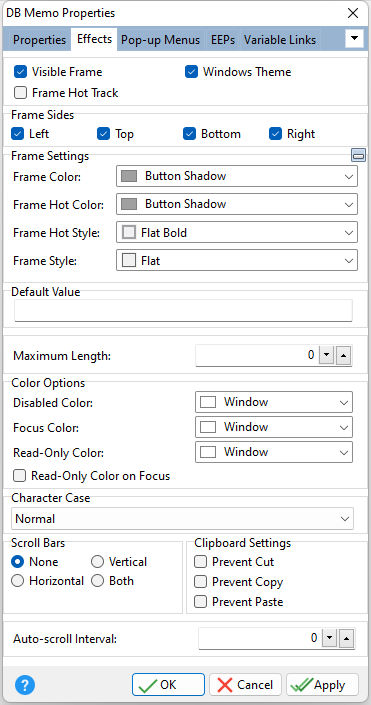Increase Auto-scroll Interval with up arrow

click(x=347, y=638)
